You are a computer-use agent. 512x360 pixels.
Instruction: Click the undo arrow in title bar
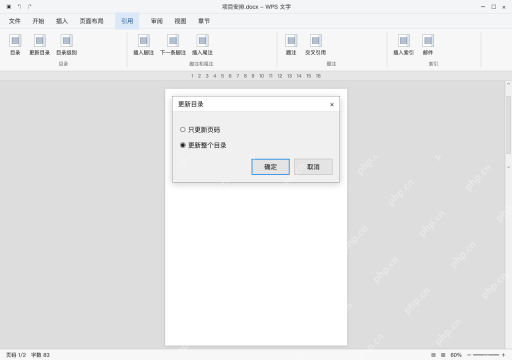pyautogui.click(x=19, y=7)
